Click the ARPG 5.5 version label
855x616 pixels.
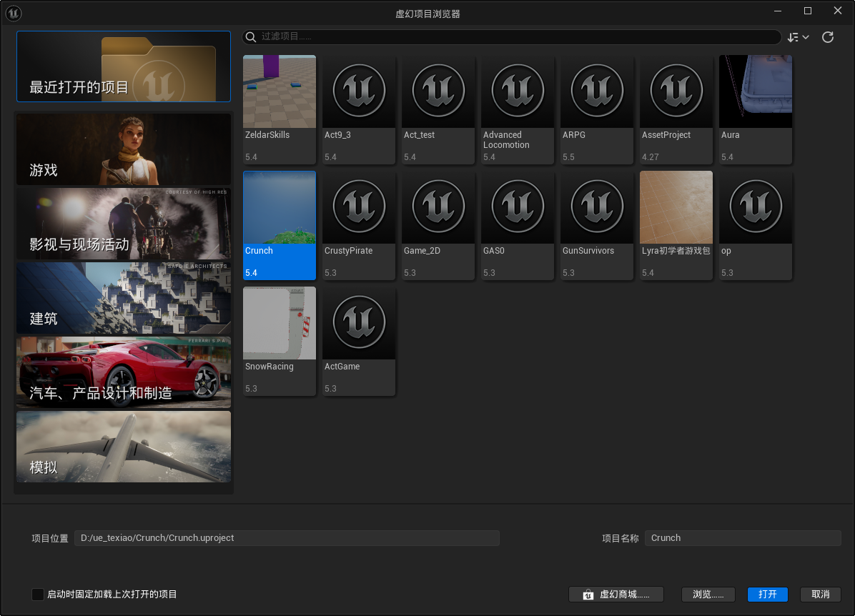[568, 157]
